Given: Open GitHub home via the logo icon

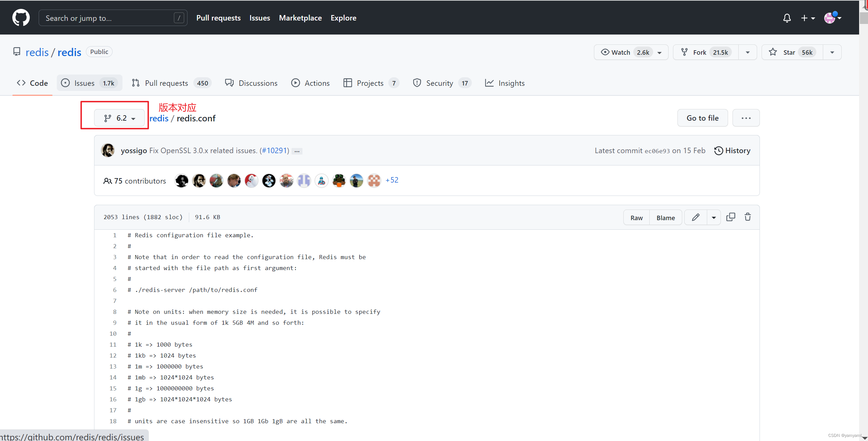Looking at the screenshot, I should [21, 17].
